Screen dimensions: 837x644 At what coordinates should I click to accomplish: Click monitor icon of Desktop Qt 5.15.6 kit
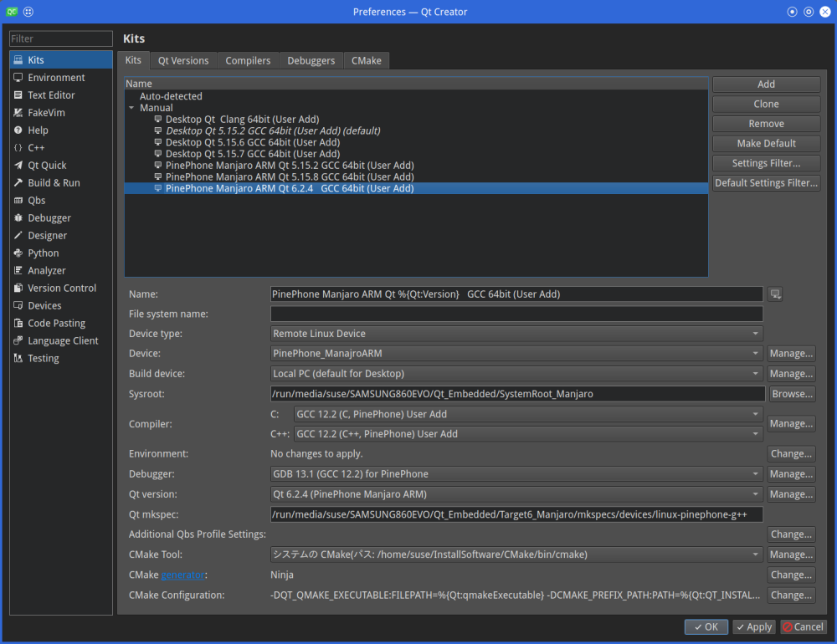click(x=158, y=142)
